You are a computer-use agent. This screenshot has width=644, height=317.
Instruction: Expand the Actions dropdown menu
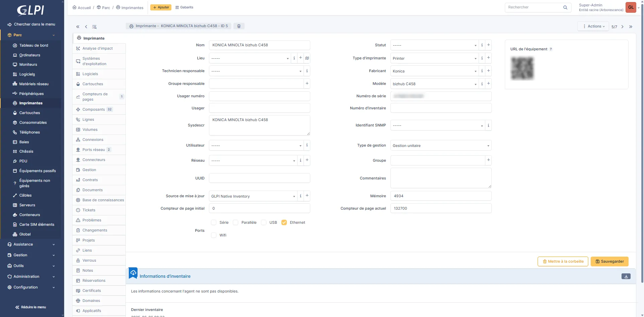tap(593, 26)
